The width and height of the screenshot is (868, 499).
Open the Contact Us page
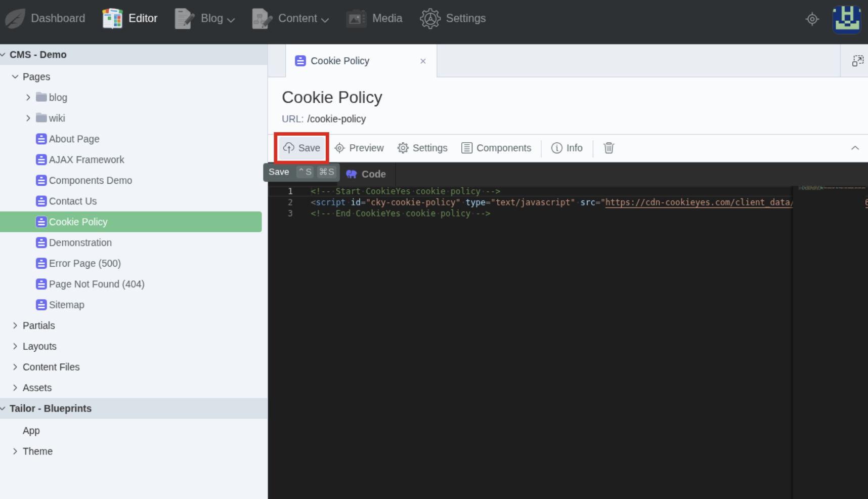point(73,201)
